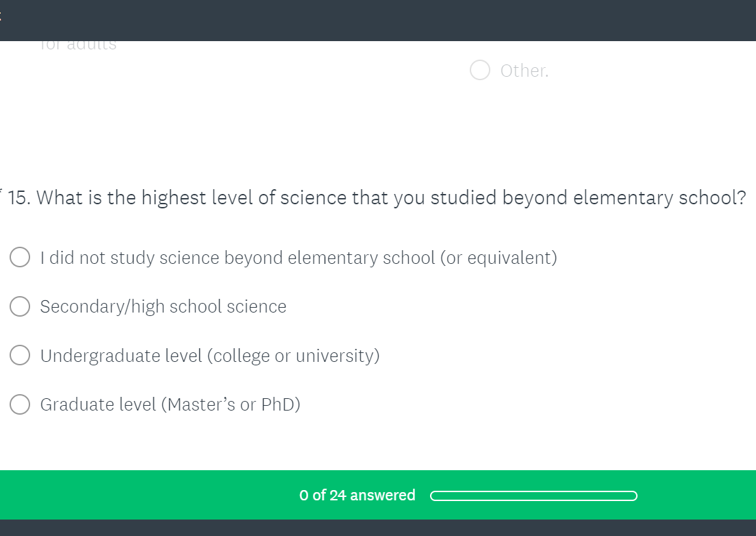This screenshot has width=756, height=536.
Task: Choose 'I did not study science' radio circle
Action: point(20,258)
